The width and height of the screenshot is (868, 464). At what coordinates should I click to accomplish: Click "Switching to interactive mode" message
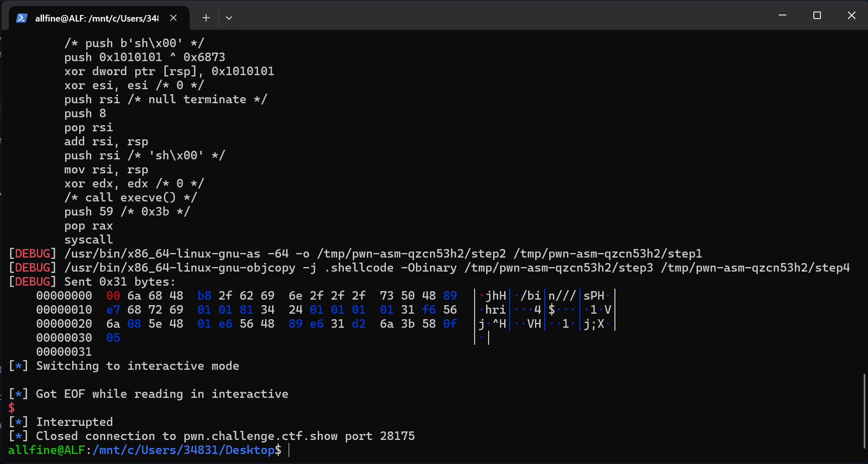click(138, 366)
